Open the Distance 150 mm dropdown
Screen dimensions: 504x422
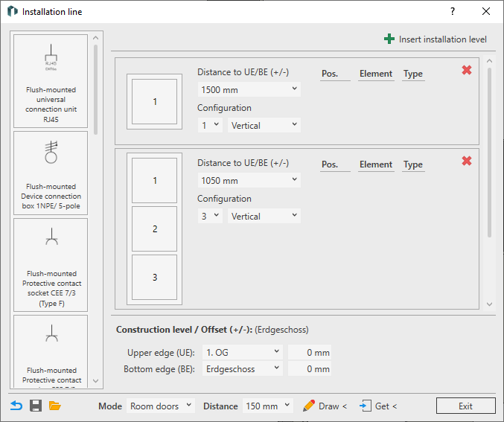pos(268,406)
